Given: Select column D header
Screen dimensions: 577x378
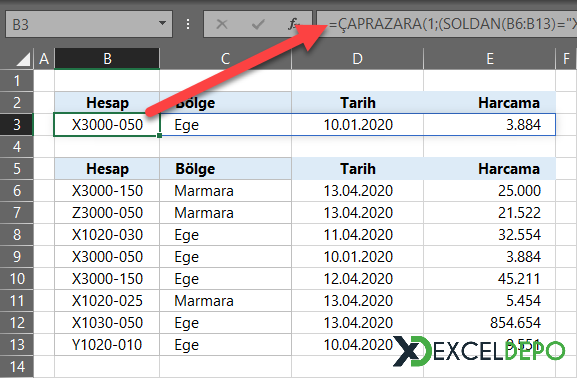Looking at the screenshot, I should pos(357,59).
